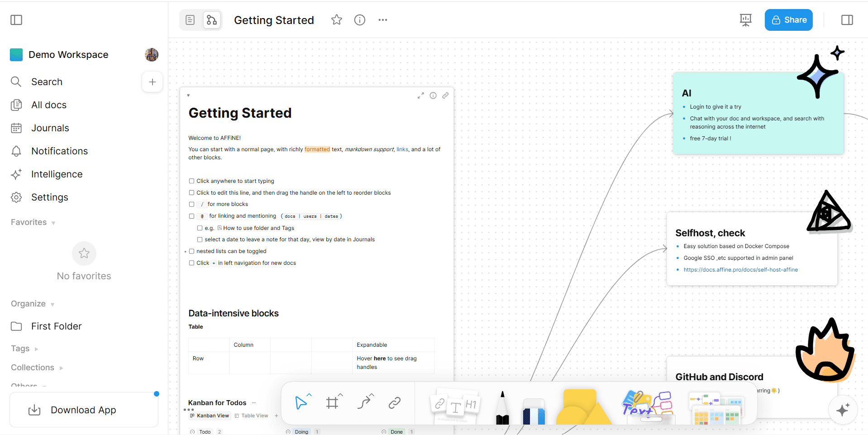868x435 pixels.
Task: Click the Share button
Action: (789, 20)
